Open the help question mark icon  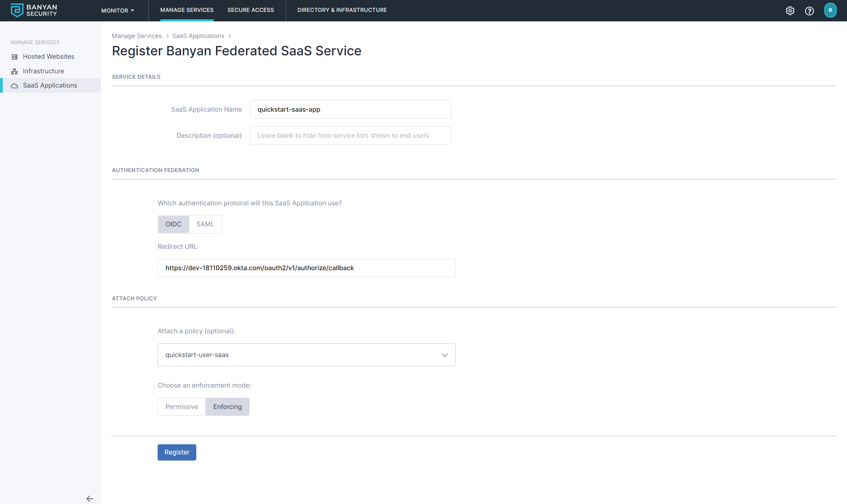(x=809, y=11)
